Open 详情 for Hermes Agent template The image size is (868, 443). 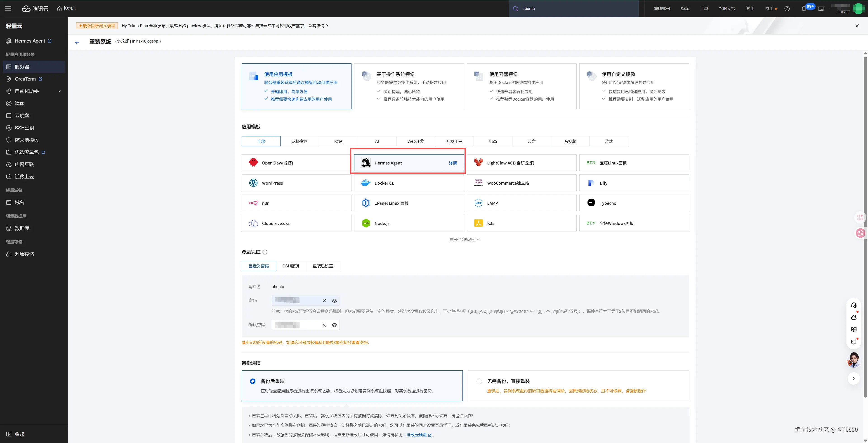click(x=453, y=163)
